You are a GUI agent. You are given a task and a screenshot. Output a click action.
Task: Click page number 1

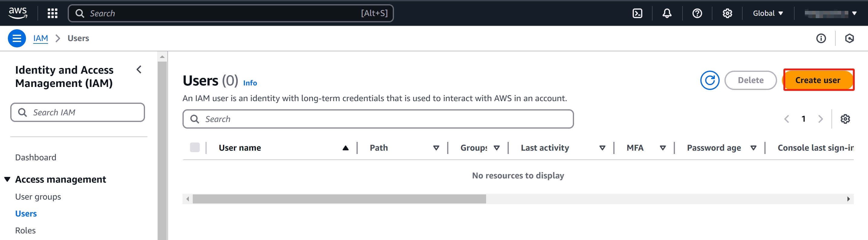point(803,119)
